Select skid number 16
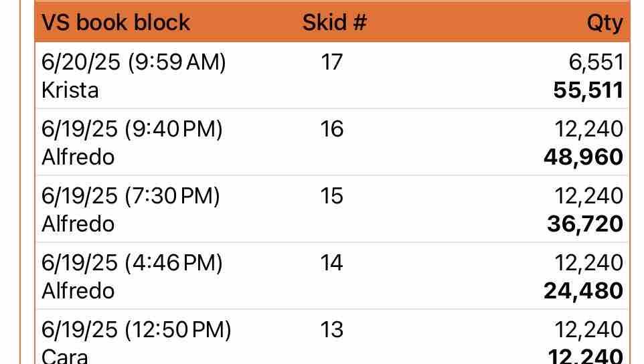The width and height of the screenshot is (644, 364). (332, 128)
